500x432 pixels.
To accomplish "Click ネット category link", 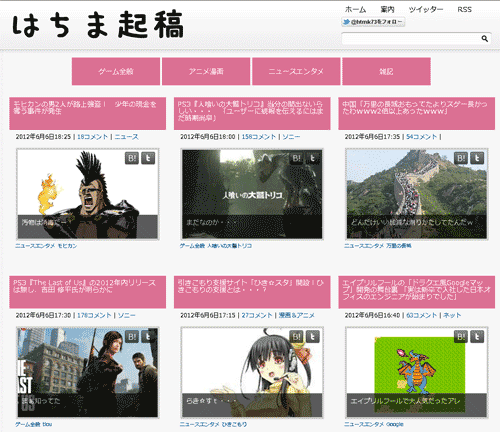I will pyautogui.click(x=452, y=315).
